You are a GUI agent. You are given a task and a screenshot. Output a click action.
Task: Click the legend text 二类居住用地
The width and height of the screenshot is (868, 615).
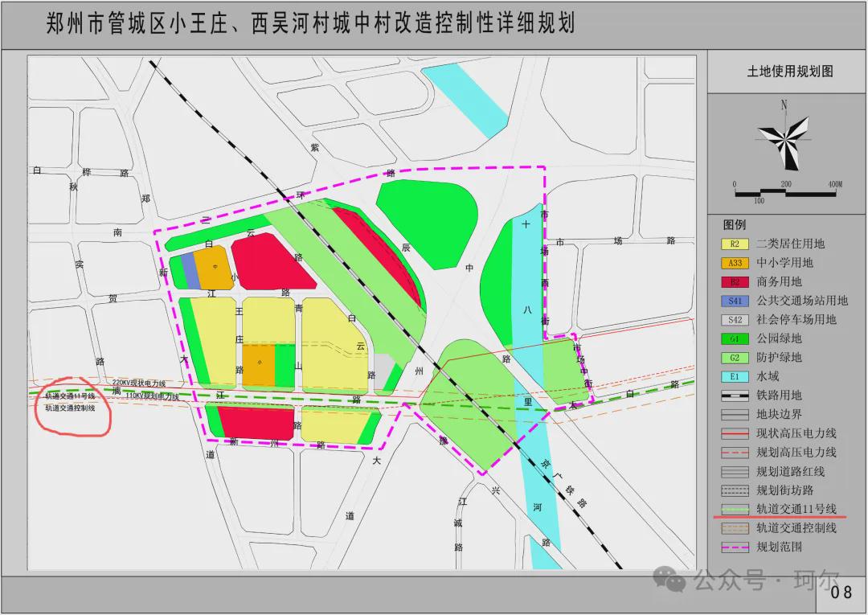point(791,244)
